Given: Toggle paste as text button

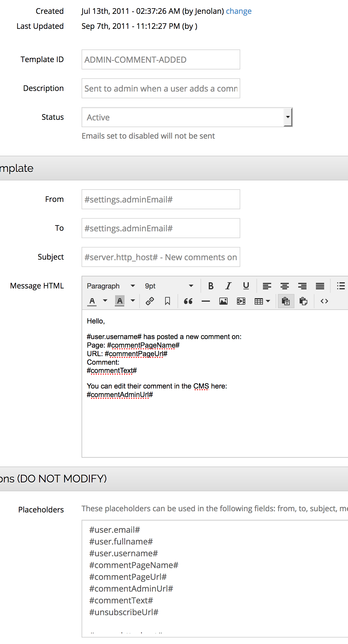Looking at the screenshot, I should pyautogui.click(x=286, y=301).
